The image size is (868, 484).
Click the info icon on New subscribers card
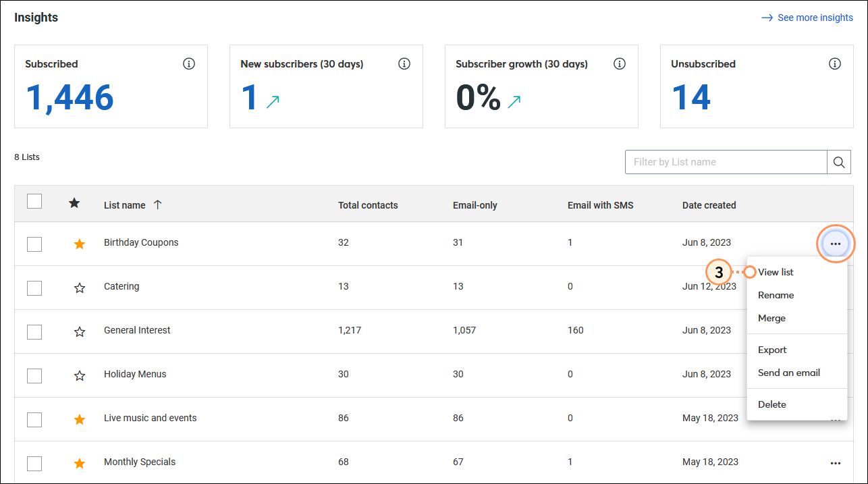[x=404, y=63]
